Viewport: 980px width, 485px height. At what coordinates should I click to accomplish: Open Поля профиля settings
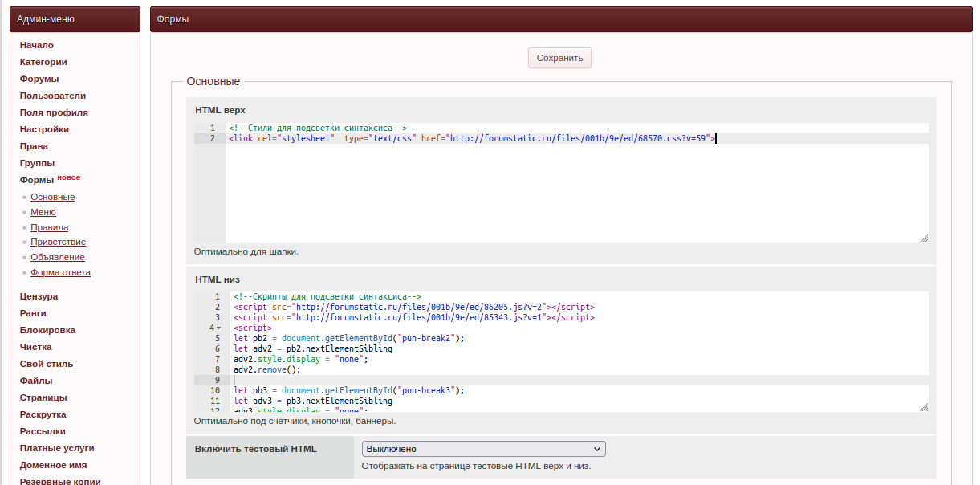pos(54,112)
